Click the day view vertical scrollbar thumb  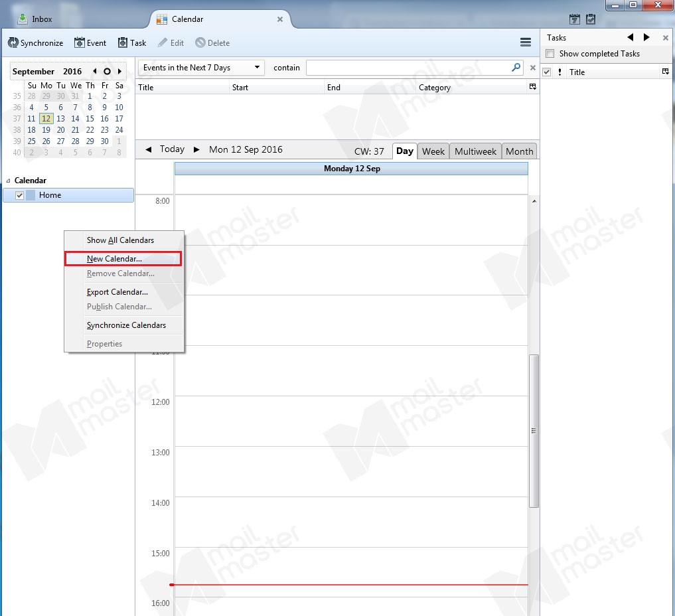pyautogui.click(x=534, y=431)
